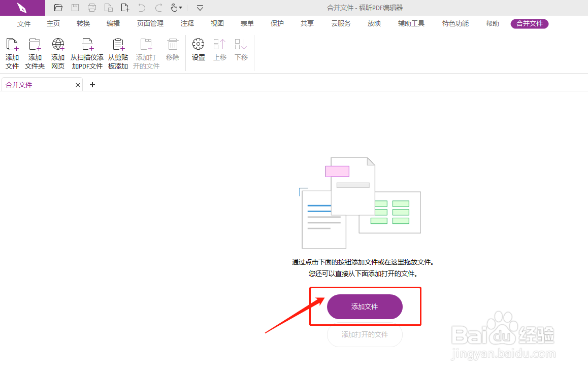Click 上移 move up icon
The height and width of the screenshot is (374, 588).
pos(220,50)
